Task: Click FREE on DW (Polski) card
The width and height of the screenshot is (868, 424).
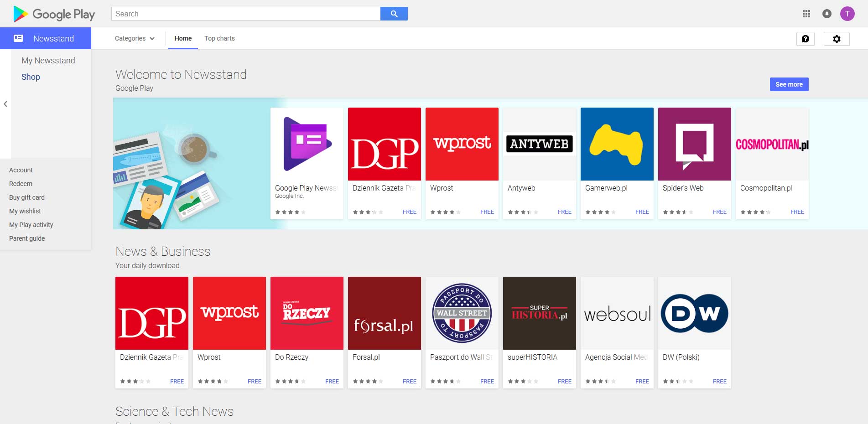Action: (720, 382)
